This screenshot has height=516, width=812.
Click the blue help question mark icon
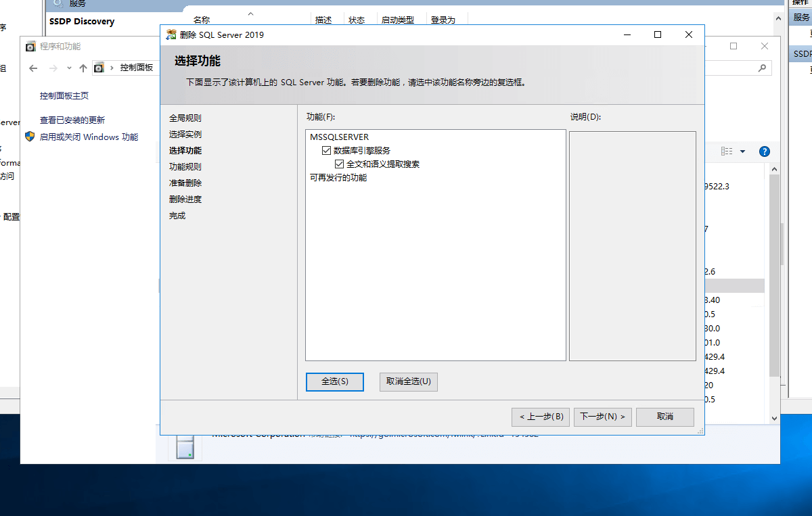pos(765,151)
